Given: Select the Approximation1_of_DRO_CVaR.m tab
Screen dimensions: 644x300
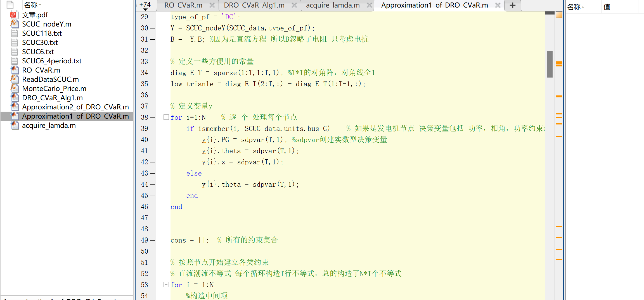Looking at the screenshot, I should pyautogui.click(x=435, y=5).
